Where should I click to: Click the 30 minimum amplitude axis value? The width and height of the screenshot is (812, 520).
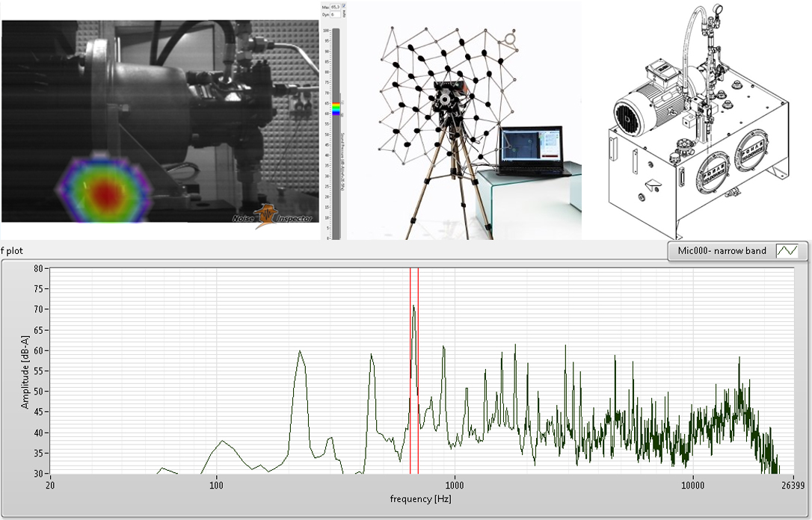[38, 474]
